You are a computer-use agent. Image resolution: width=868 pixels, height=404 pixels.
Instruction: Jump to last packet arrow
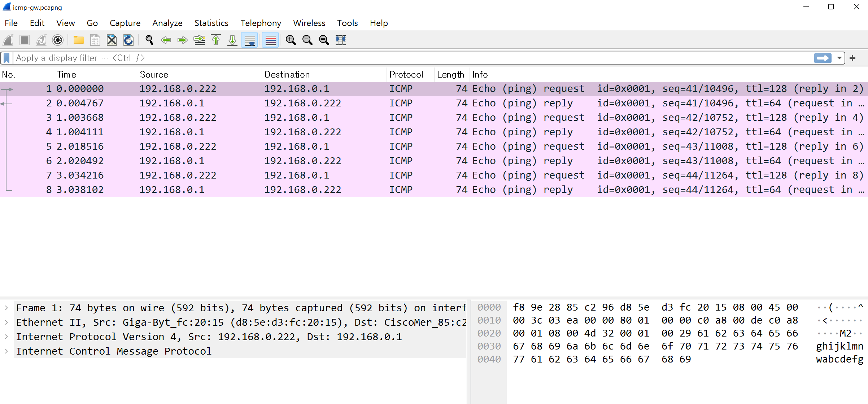tap(232, 40)
